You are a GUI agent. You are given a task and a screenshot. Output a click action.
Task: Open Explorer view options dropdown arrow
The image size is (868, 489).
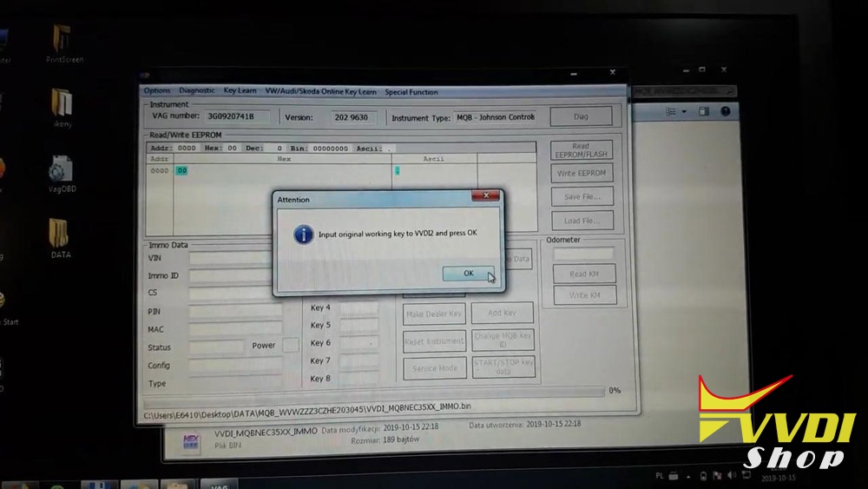[x=684, y=112]
